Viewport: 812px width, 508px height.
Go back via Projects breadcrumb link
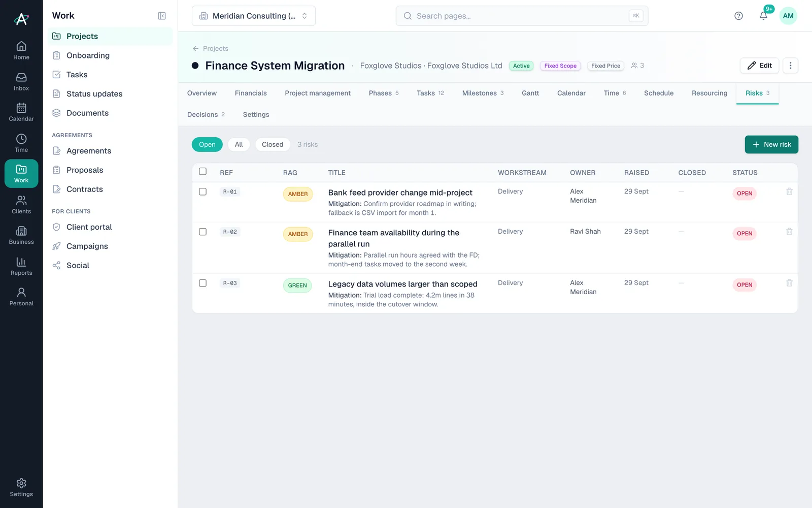click(x=210, y=48)
